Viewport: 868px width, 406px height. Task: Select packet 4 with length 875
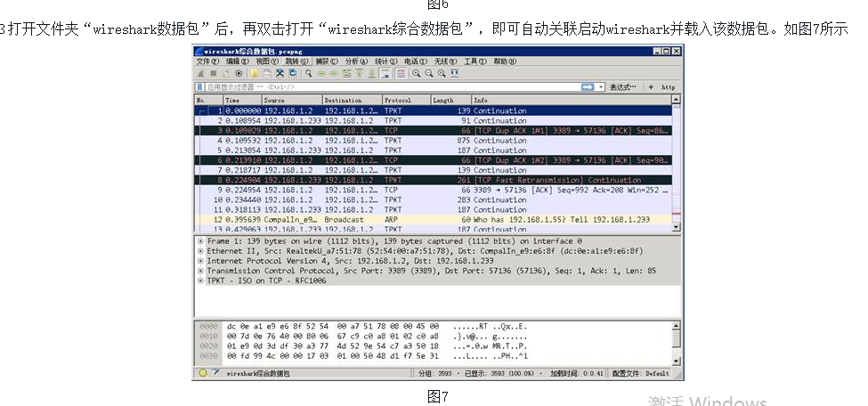(x=434, y=141)
